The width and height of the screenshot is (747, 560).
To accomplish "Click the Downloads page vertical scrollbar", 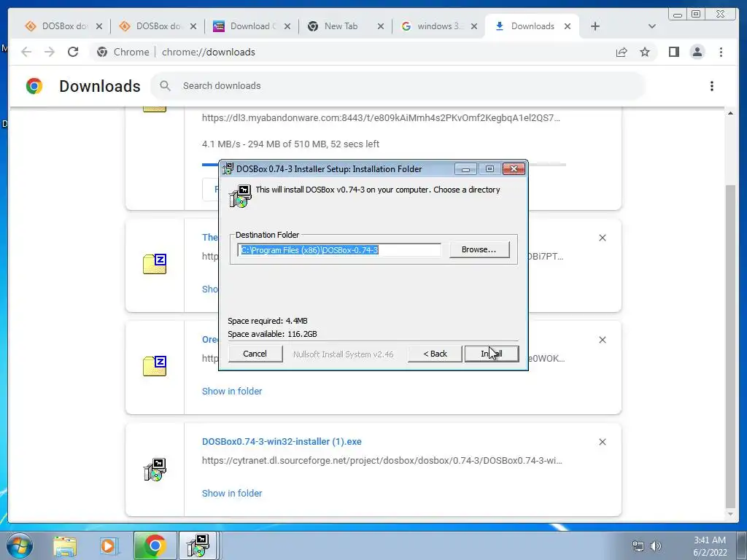I will pos(730,346).
